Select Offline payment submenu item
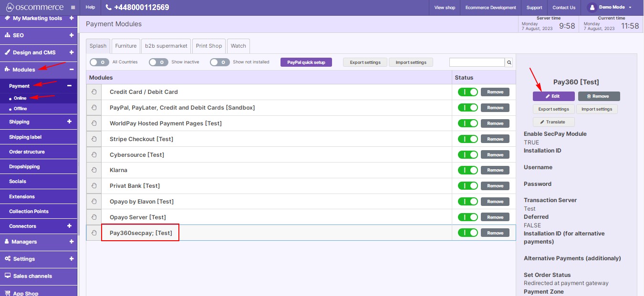Image resolution: width=644 pixels, height=296 pixels. 21,109
